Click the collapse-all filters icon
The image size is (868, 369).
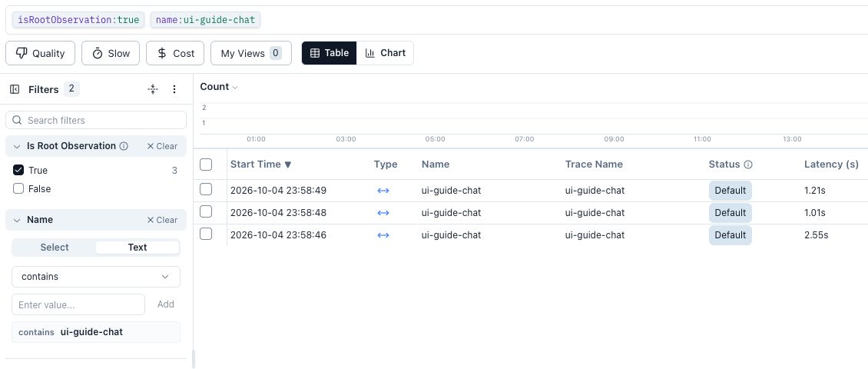(154, 89)
